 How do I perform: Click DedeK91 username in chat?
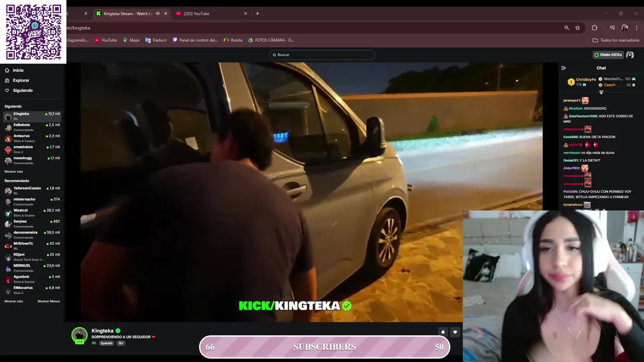click(x=571, y=160)
